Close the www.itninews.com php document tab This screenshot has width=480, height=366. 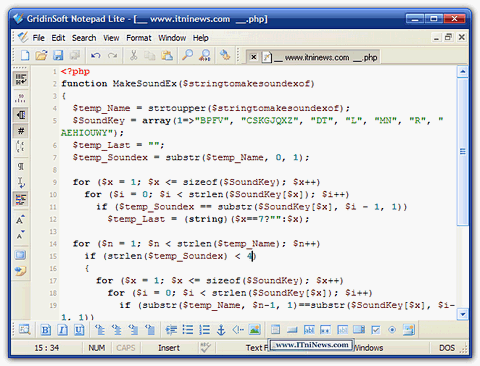pyautogui.click(x=253, y=57)
